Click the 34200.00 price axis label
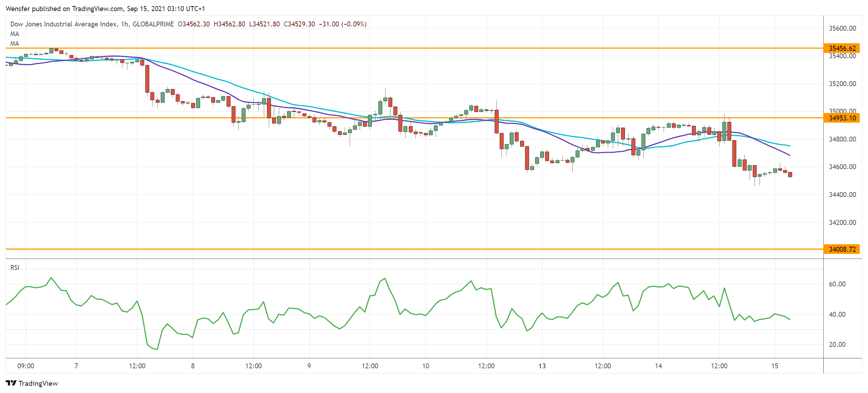 842,222
